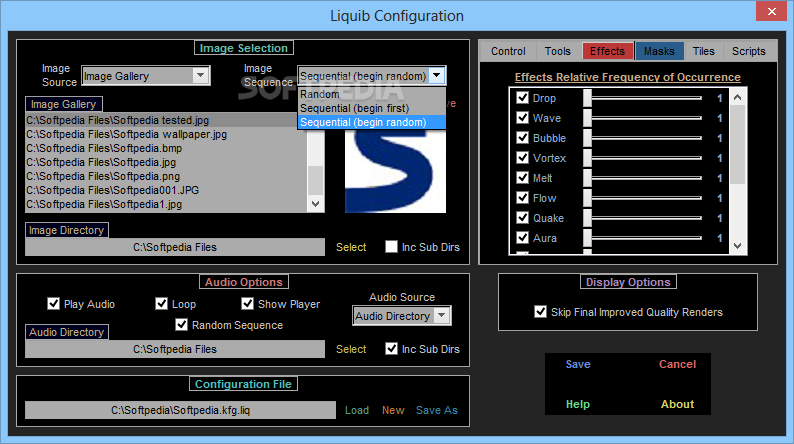The width and height of the screenshot is (794, 444).
Task: Enable Inc Sub Dirs for Image Directory
Action: coord(391,247)
